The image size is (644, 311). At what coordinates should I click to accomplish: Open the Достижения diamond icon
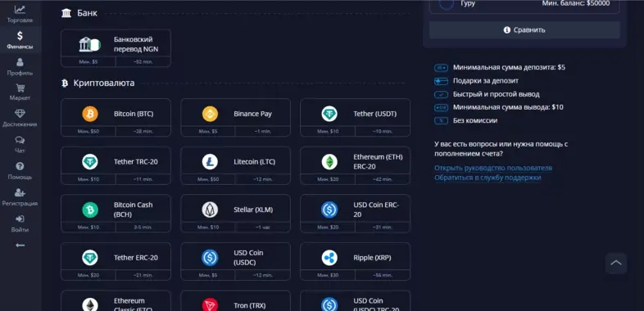pyautogui.click(x=20, y=114)
